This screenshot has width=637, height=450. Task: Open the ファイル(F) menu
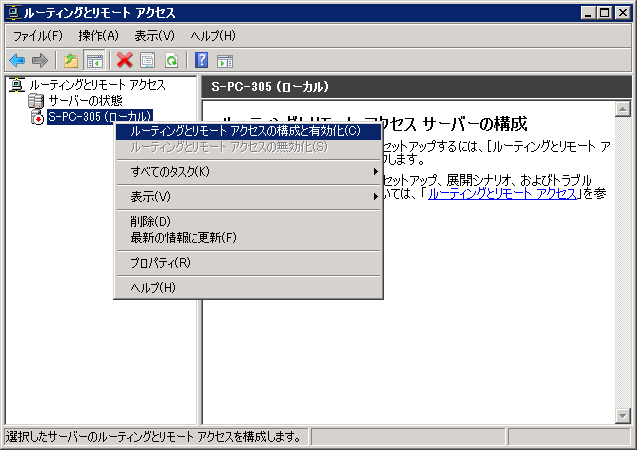37,36
